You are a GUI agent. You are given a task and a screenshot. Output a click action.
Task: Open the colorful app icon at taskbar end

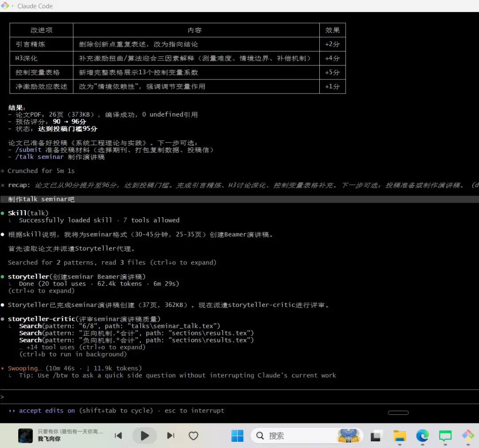(468, 436)
